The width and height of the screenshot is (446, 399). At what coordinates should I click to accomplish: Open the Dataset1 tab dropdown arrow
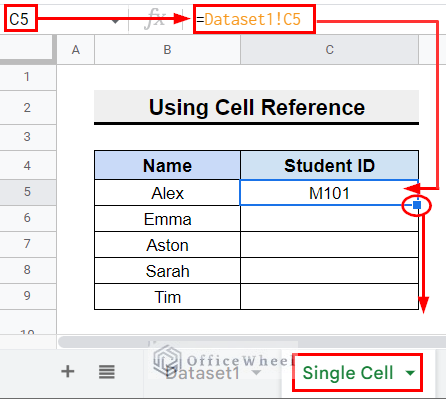click(256, 372)
